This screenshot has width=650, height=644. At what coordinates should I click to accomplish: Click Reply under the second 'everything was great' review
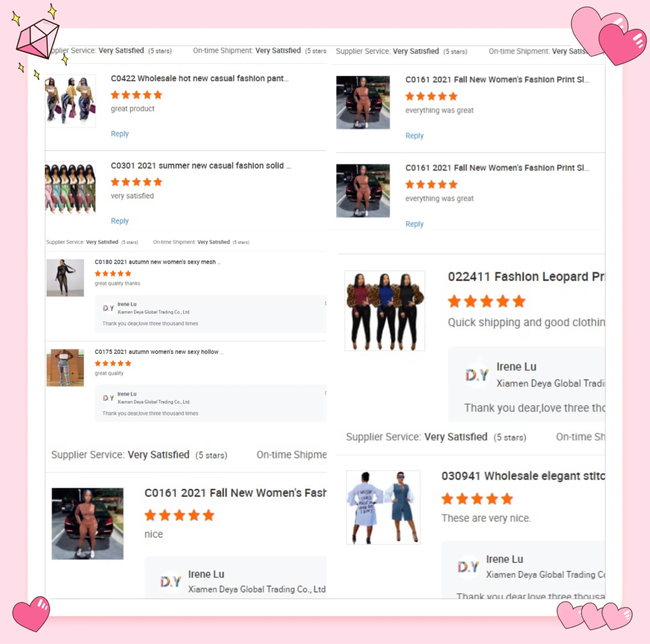414,224
